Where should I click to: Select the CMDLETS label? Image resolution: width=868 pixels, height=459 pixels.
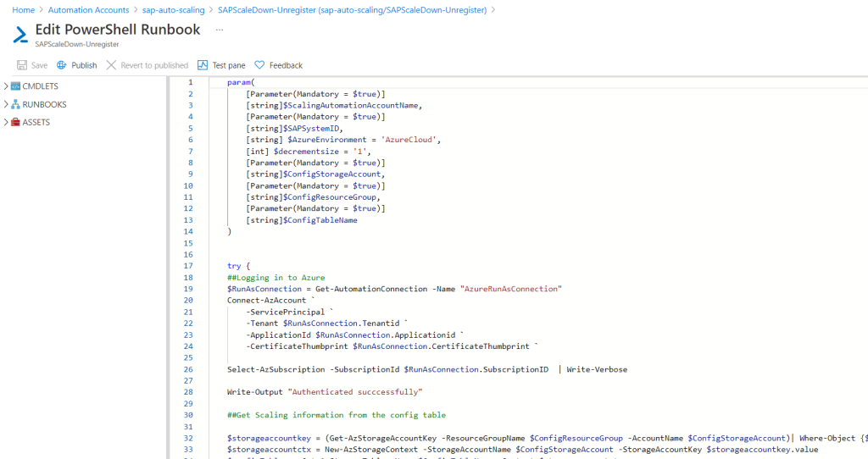pos(41,86)
